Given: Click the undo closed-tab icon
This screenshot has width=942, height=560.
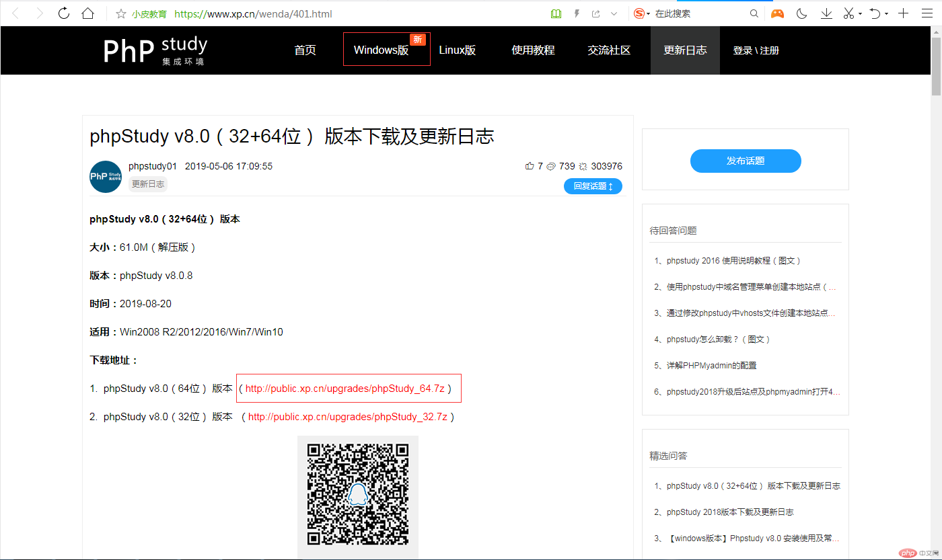Looking at the screenshot, I should [x=875, y=13].
